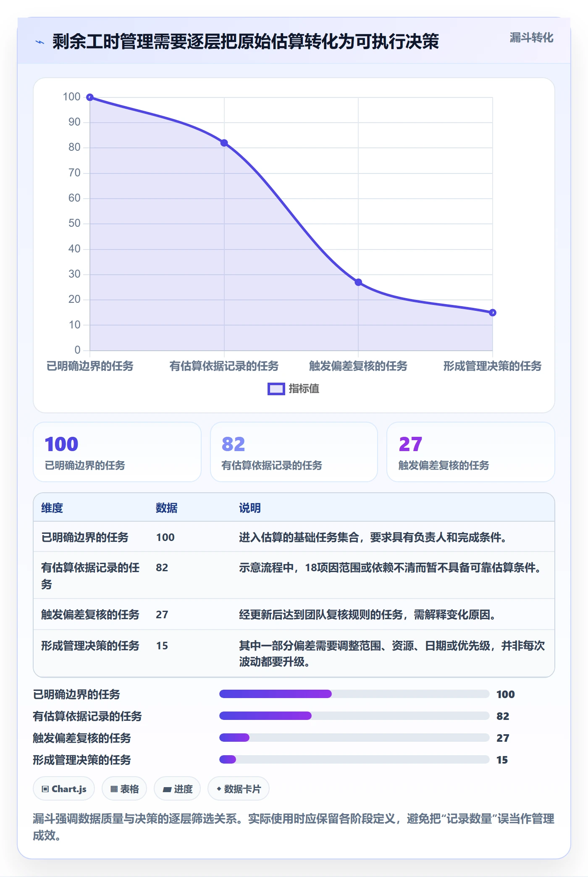Click the footer note starting 漏斗强调数据质量
This screenshot has width=588, height=877.
click(294, 827)
